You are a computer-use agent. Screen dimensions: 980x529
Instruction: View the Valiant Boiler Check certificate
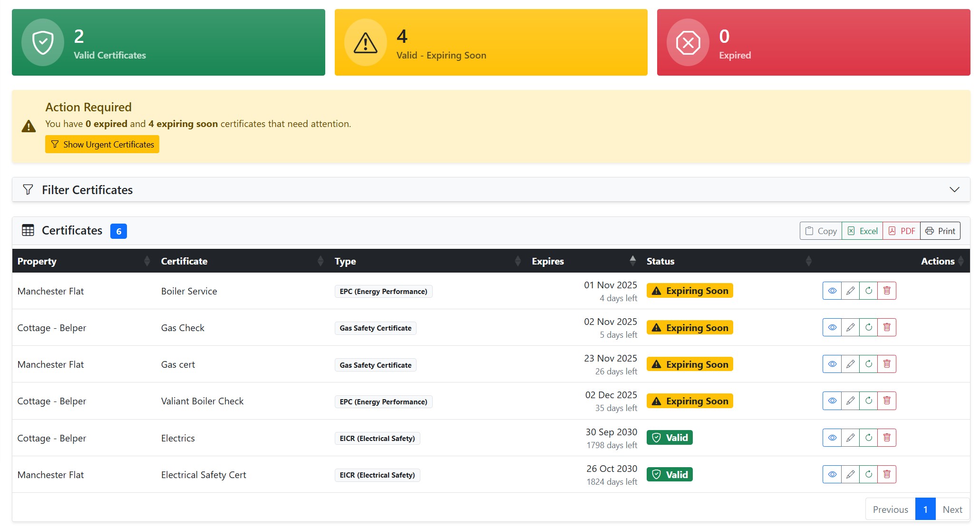832,401
